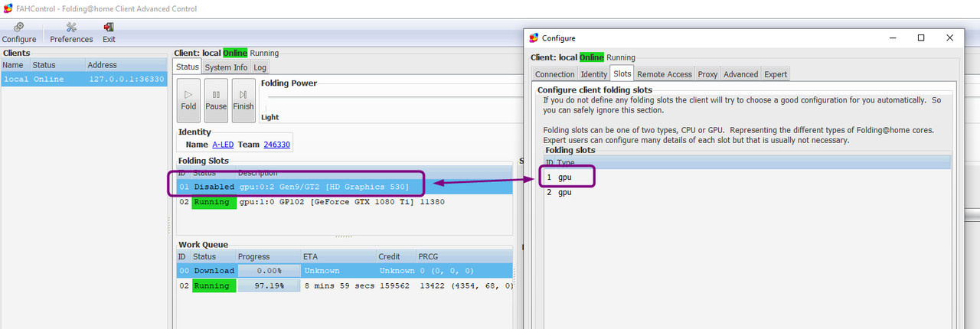Image resolution: width=980 pixels, height=329 pixels.
Task: Minimize the Configure window
Action: [892, 37]
